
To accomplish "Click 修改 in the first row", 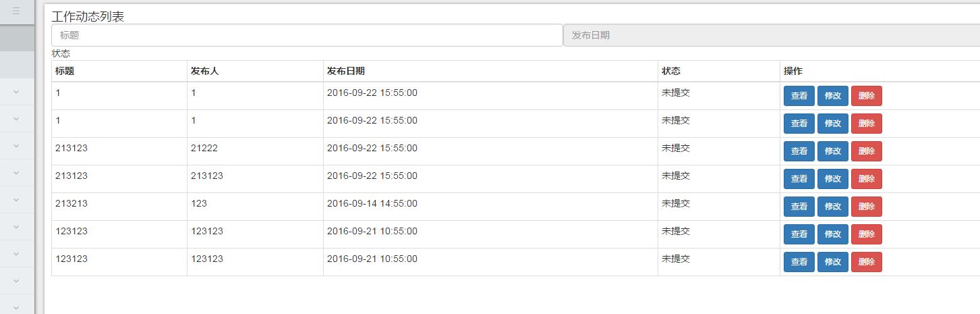I will (x=833, y=96).
